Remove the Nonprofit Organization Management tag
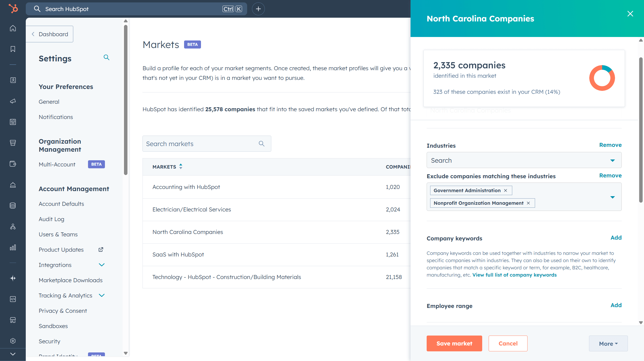This screenshot has height=361, width=644. click(528, 203)
